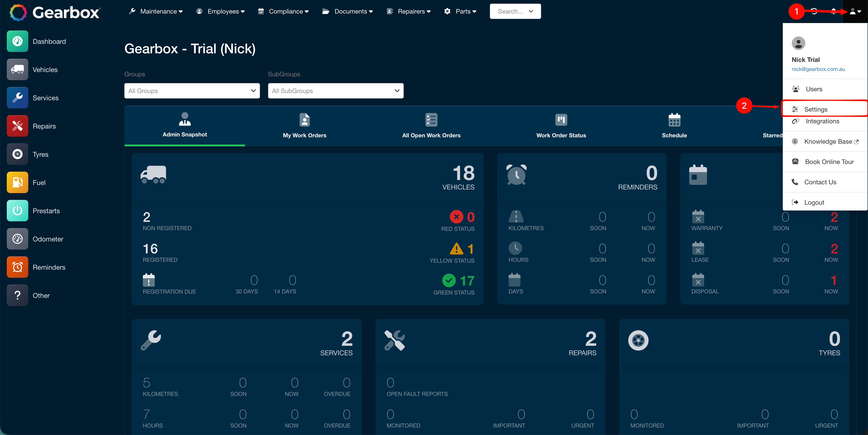The image size is (868, 435).
Task: Switch to the All Open Work Orders tab
Action: pos(431,126)
